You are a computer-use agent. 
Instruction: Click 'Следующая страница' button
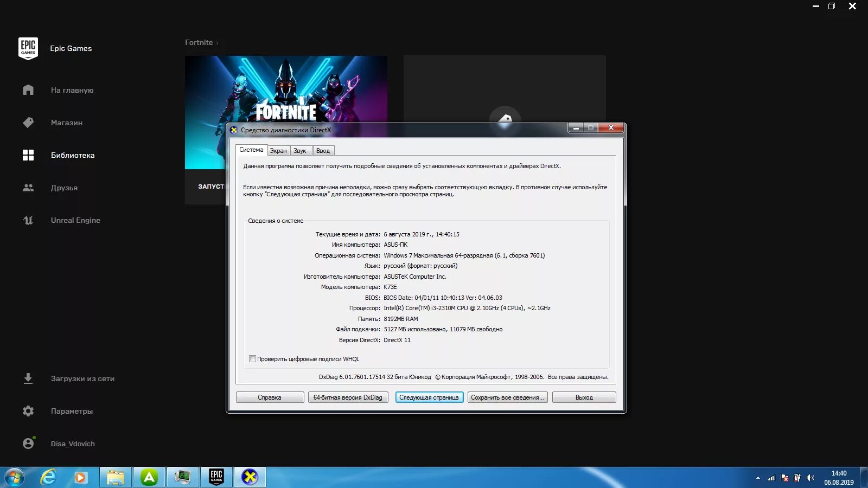(x=429, y=397)
